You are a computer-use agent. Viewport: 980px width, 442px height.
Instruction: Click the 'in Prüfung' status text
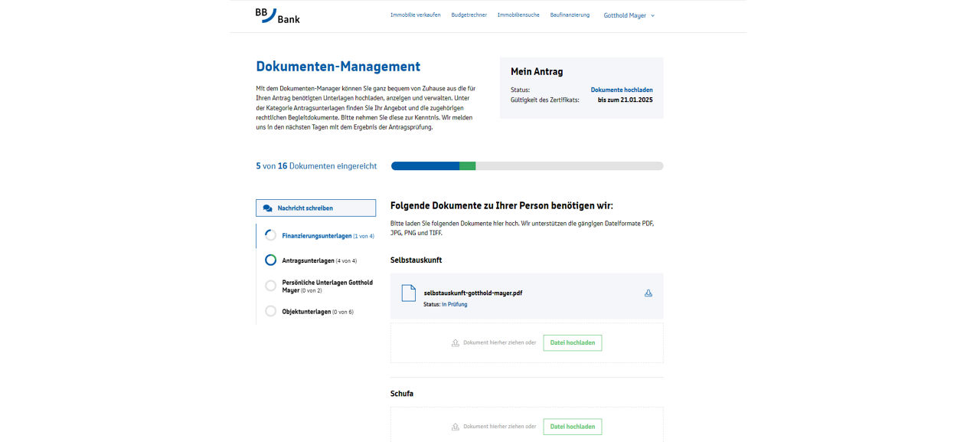pyautogui.click(x=454, y=304)
